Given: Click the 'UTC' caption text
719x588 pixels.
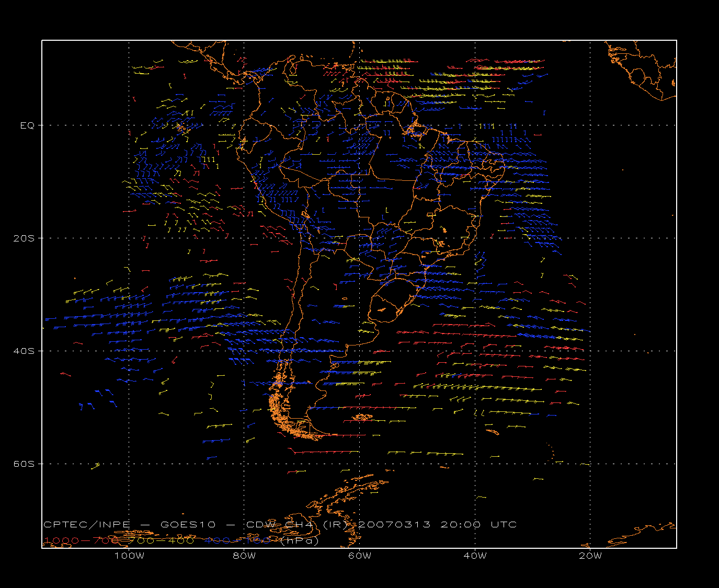Looking at the screenshot, I should coord(504,524).
